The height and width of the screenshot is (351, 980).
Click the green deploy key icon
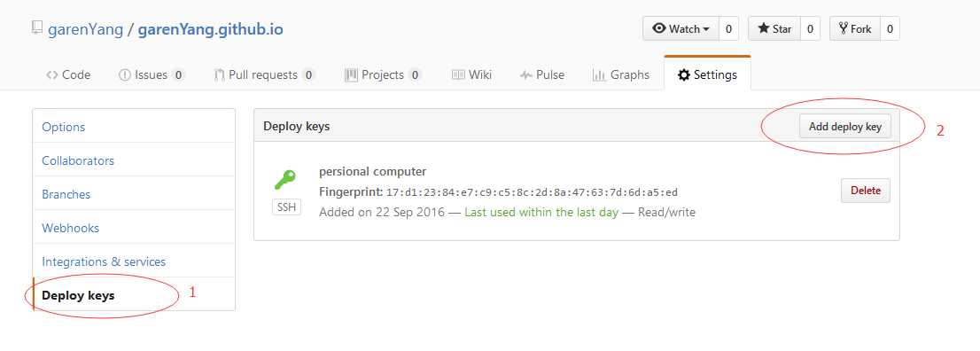point(285,180)
